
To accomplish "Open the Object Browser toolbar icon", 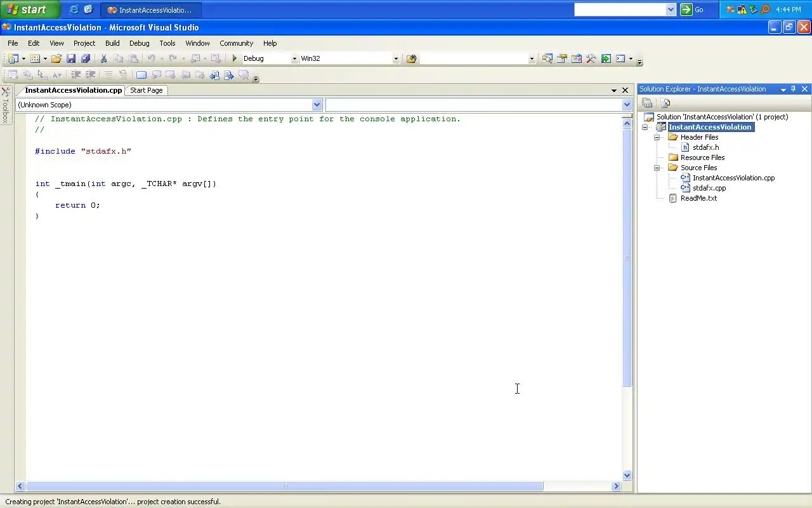I will tap(576, 58).
